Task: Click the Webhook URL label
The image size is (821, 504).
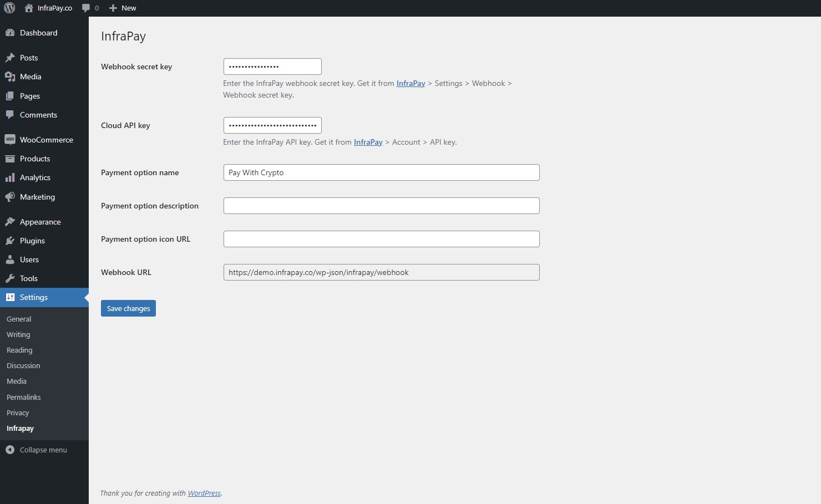Action: tap(126, 272)
